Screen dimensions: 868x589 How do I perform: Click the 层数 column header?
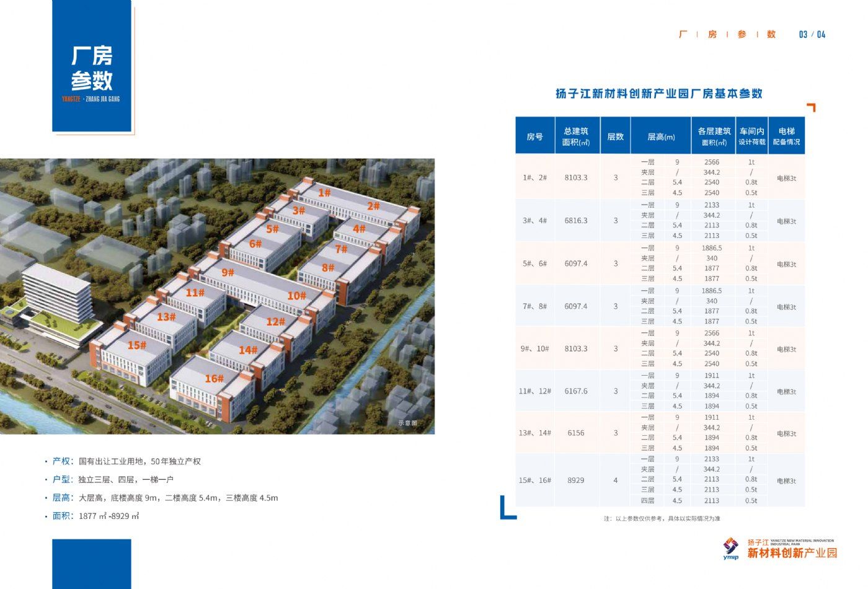[x=615, y=136]
